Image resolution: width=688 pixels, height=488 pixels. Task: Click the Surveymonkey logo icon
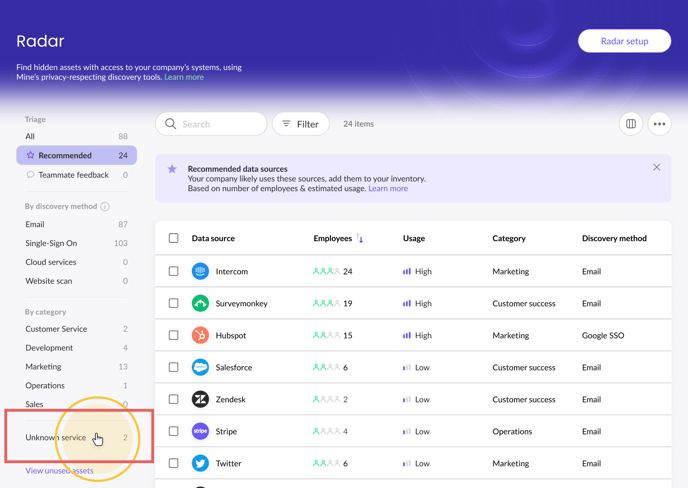pos(200,303)
